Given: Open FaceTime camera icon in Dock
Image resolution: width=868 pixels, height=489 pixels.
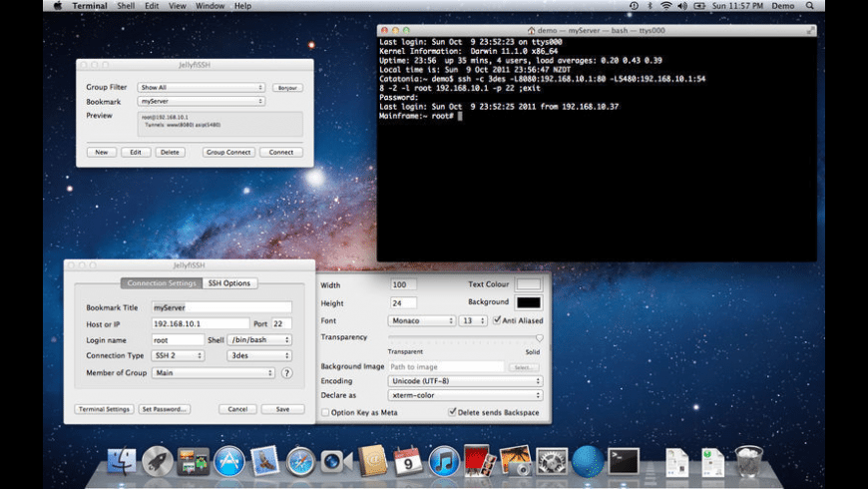Looking at the screenshot, I should coord(336,461).
